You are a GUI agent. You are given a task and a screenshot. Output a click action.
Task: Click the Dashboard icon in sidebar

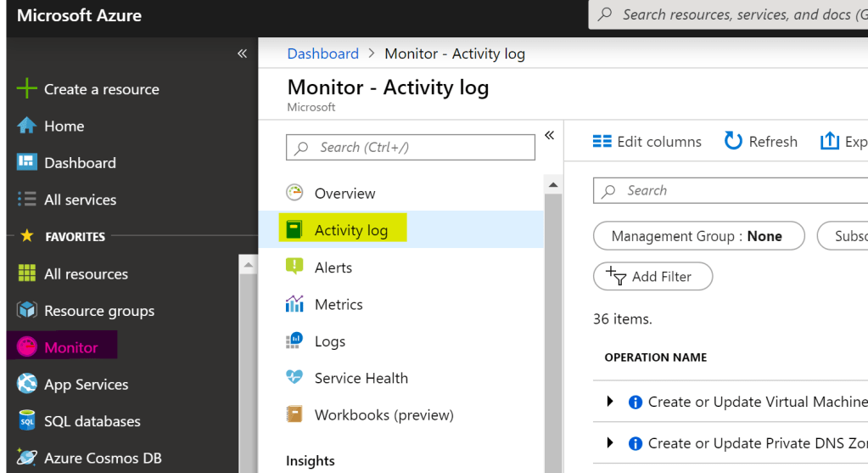click(27, 162)
